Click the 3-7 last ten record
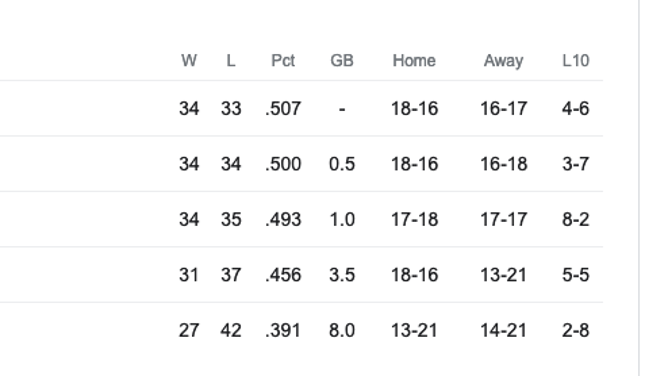 (576, 164)
